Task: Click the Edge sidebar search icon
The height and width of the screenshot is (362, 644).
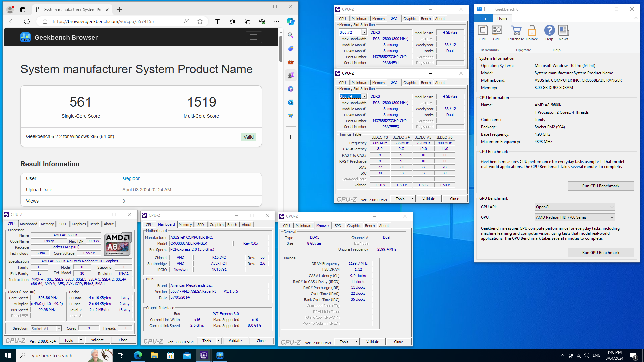Action: pyautogui.click(x=290, y=35)
